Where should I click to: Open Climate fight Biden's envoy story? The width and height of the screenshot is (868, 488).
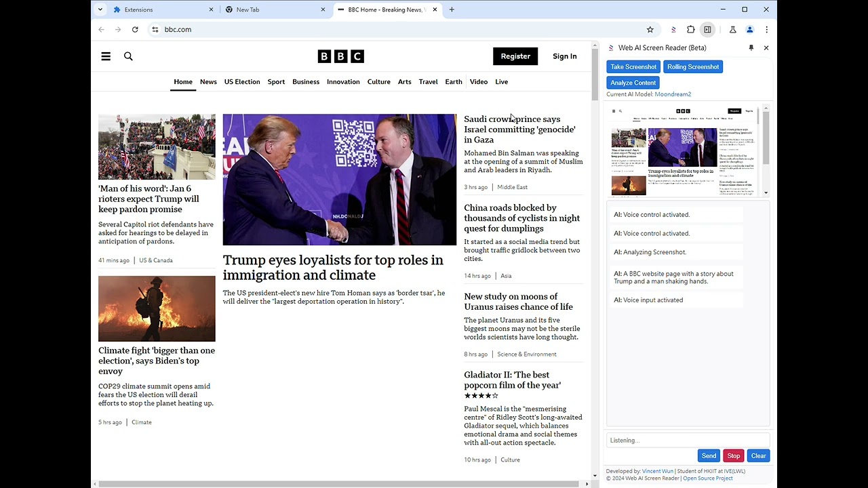157,361
